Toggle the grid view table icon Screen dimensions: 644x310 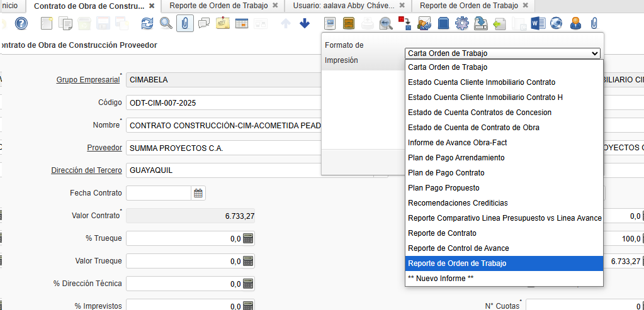click(241, 24)
